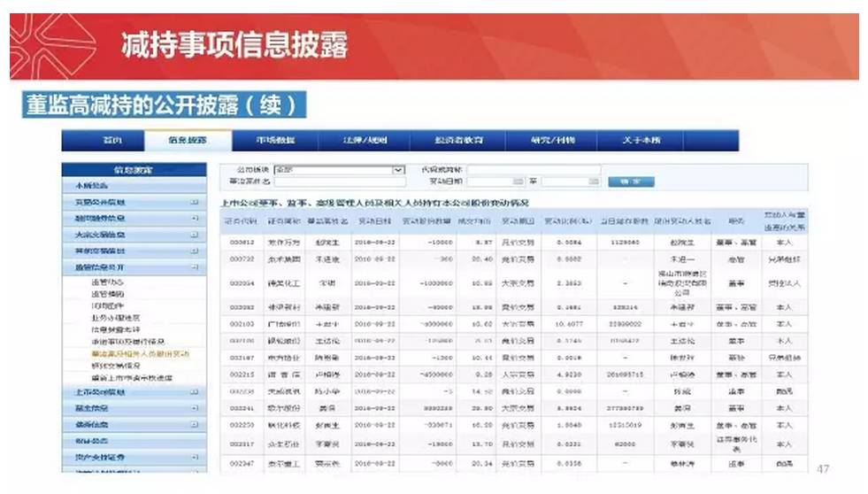Click the 变动日期 end date field
The image size is (868, 494).
tap(570, 181)
